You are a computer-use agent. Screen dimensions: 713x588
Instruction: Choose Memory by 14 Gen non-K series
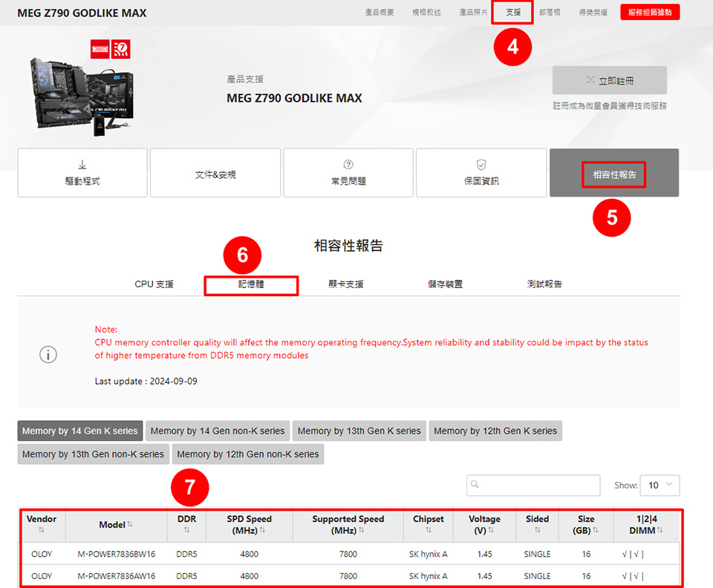click(218, 431)
